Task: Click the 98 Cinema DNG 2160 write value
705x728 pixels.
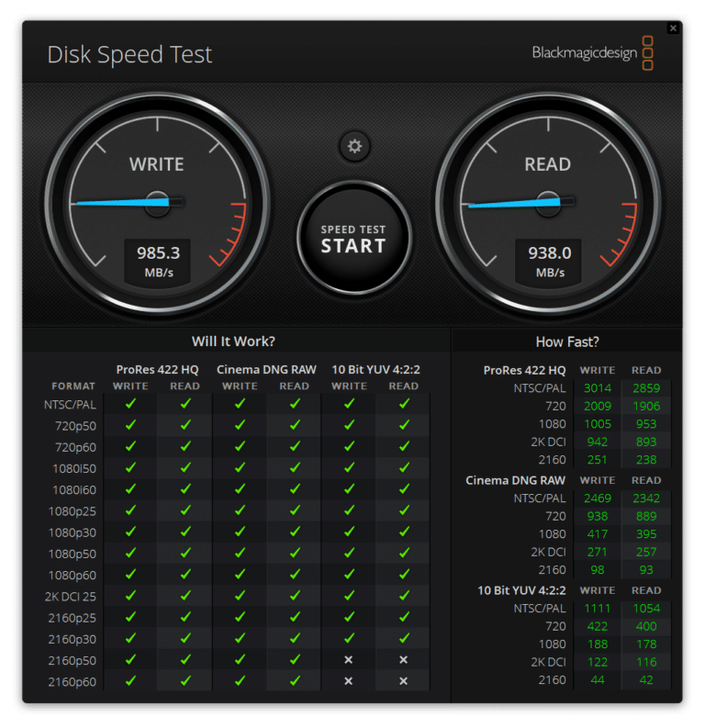Action: 598,570
